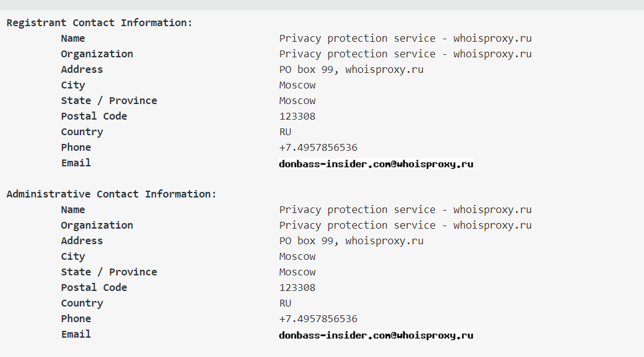Click the administrative email donbass-insider.com@whoisproxy.ru
This screenshot has width=644, height=357.
pyautogui.click(x=376, y=335)
